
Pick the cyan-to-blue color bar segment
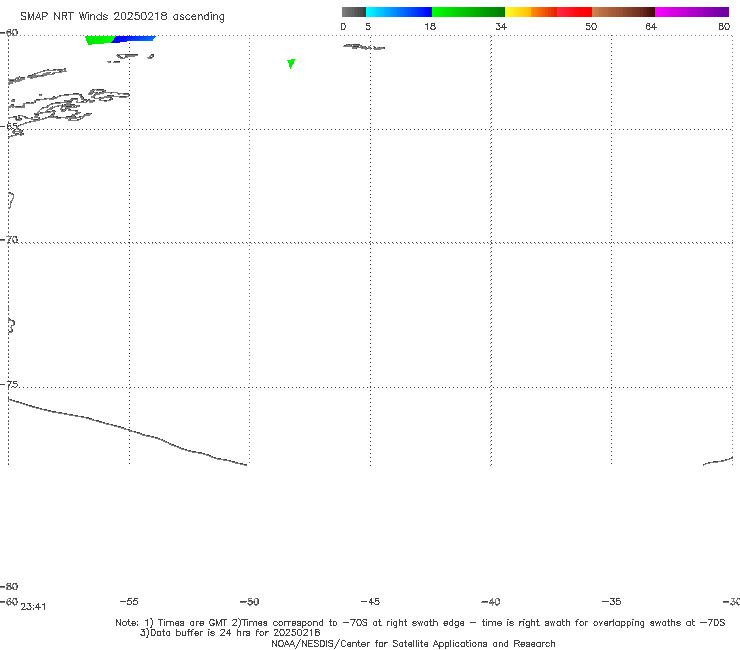pos(399,12)
